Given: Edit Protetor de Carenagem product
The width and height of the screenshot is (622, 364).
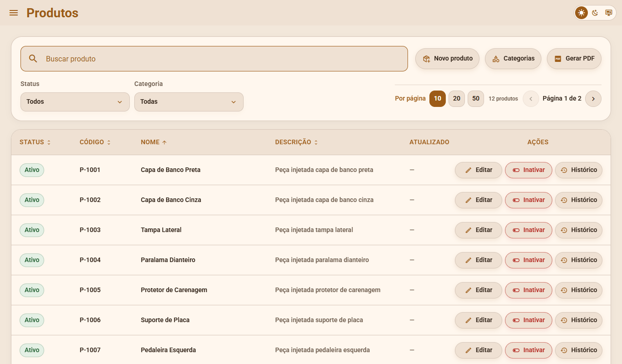Looking at the screenshot, I should [479, 290].
